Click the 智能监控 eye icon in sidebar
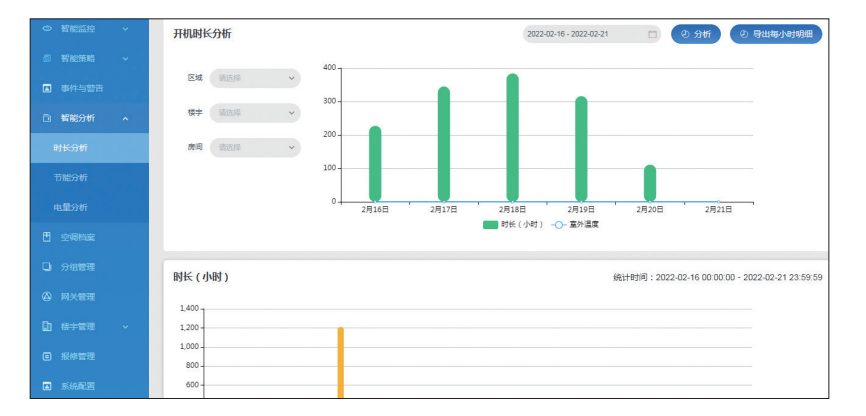 [47, 29]
